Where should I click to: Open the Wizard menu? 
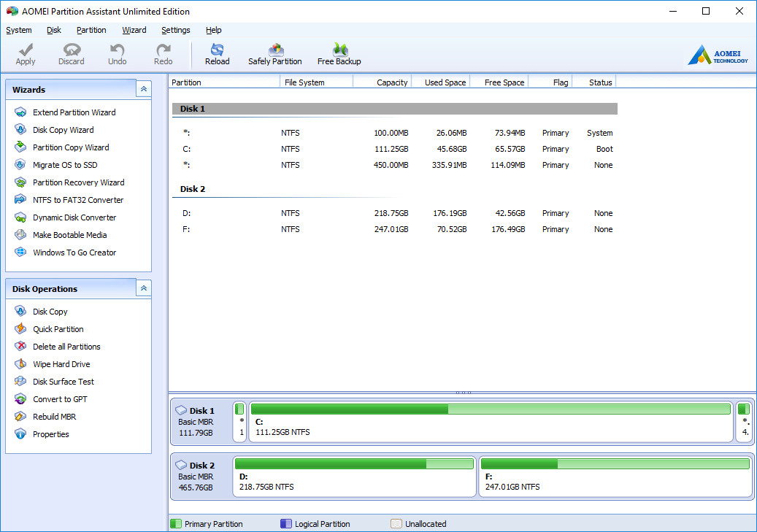coord(134,30)
